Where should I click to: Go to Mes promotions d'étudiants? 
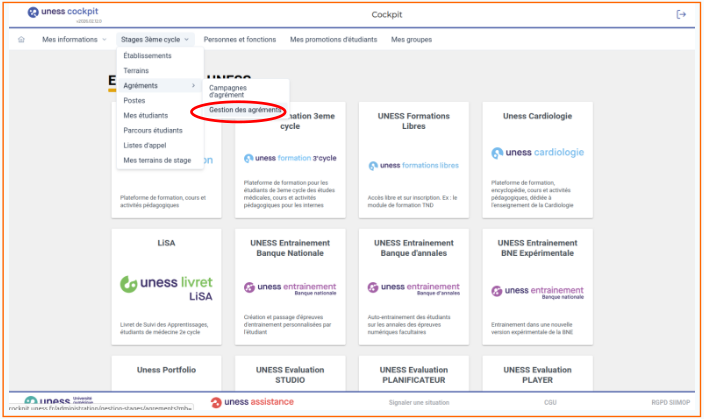point(334,40)
